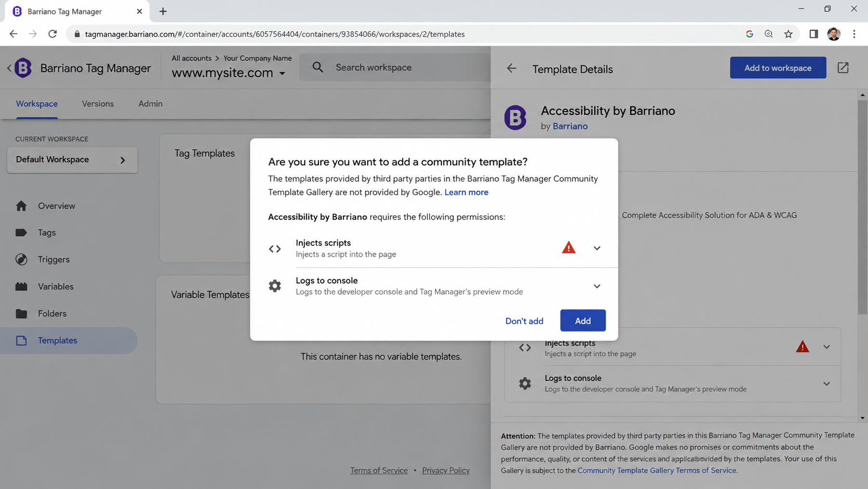The image size is (868, 489).
Task: Open the Learn more link in dialog
Action: (466, 192)
